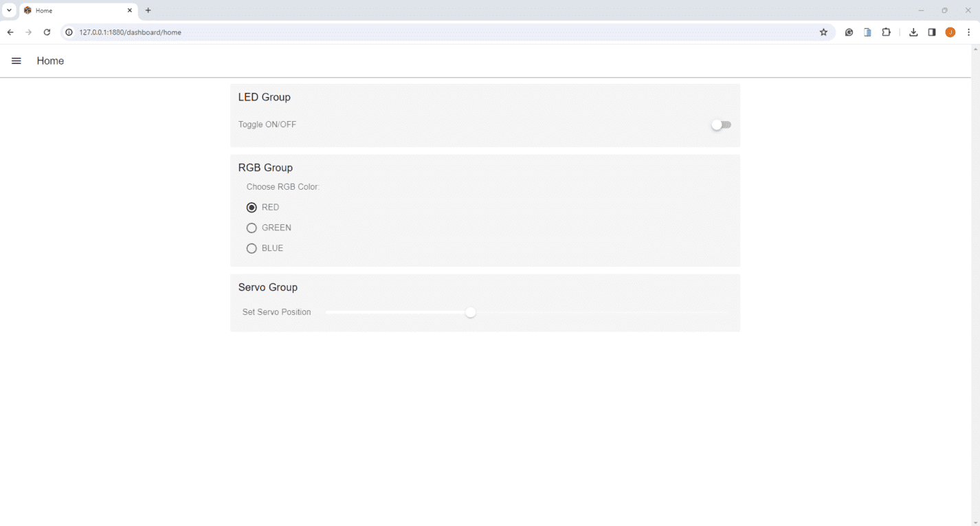The image size is (980, 526).
Task: Close the Home tab
Action: click(x=129, y=10)
